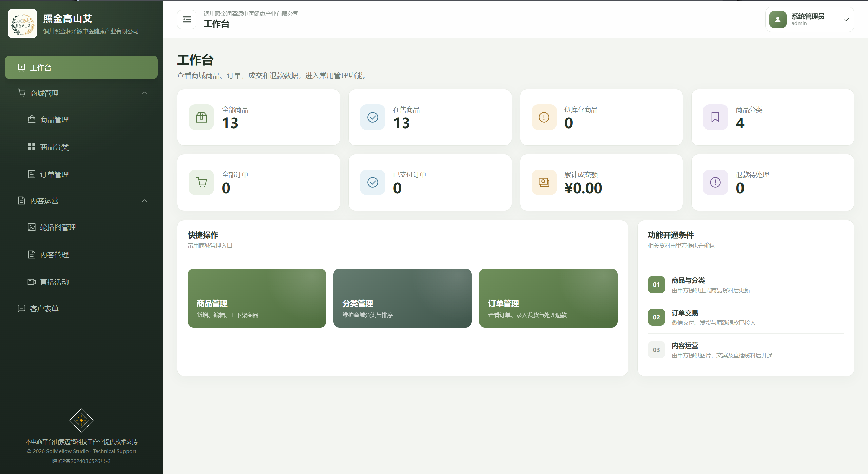Toggle the sidebar collapse hamburger button
This screenshot has height=474, width=868.
(187, 19)
